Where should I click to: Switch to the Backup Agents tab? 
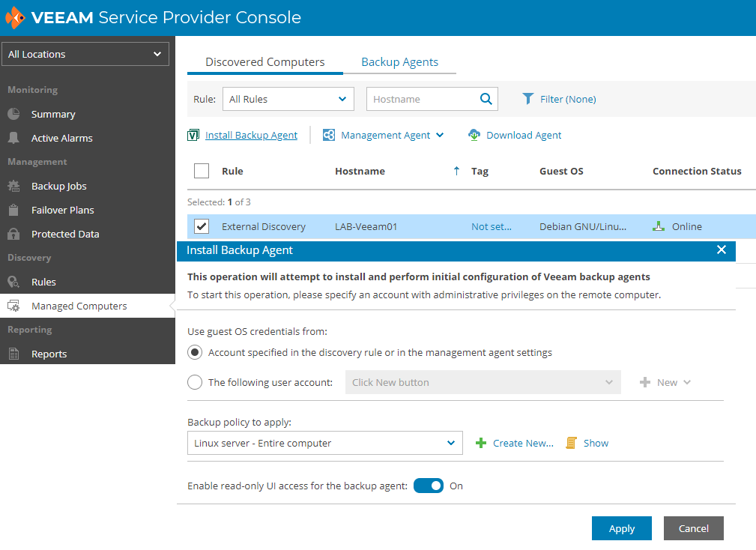[x=399, y=61]
